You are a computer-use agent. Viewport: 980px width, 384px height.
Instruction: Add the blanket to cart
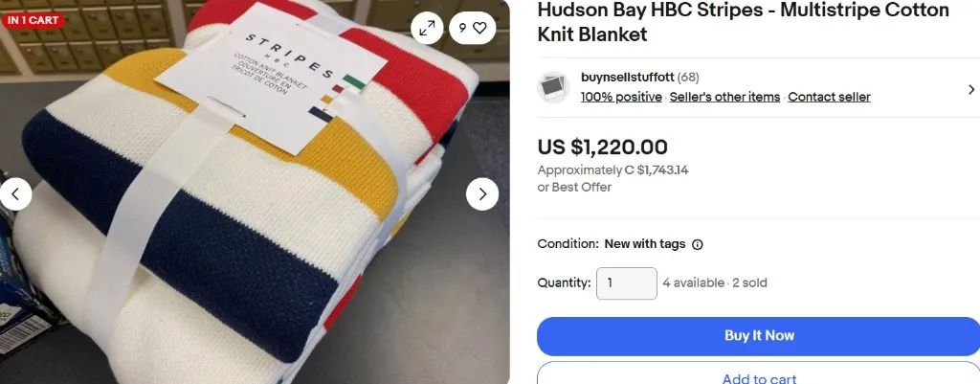(758, 373)
